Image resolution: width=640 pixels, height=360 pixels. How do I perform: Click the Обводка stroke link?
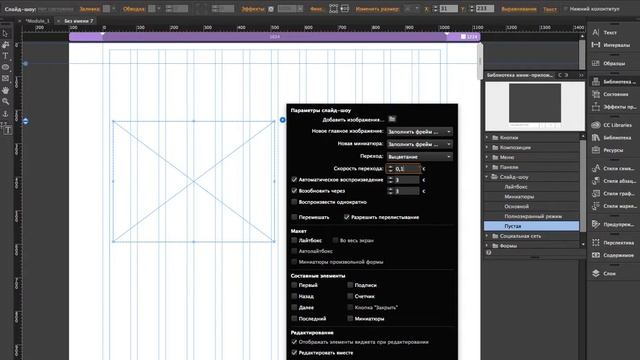[x=133, y=9]
